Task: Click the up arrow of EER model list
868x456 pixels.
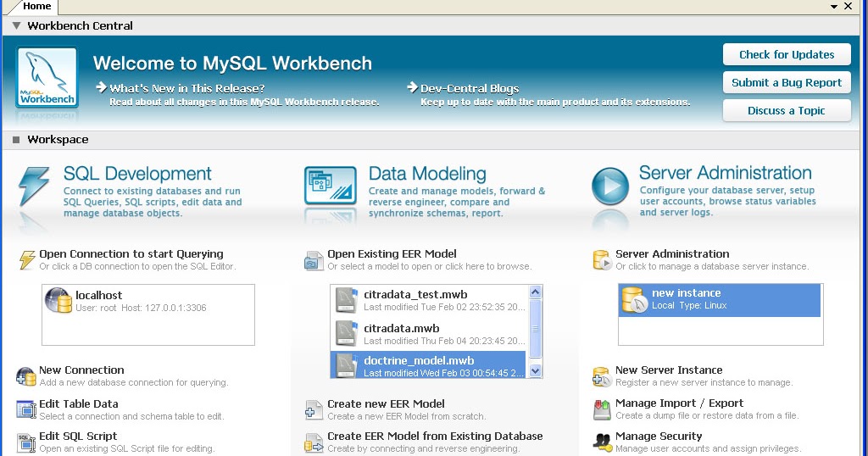Action: coord(536,292)
